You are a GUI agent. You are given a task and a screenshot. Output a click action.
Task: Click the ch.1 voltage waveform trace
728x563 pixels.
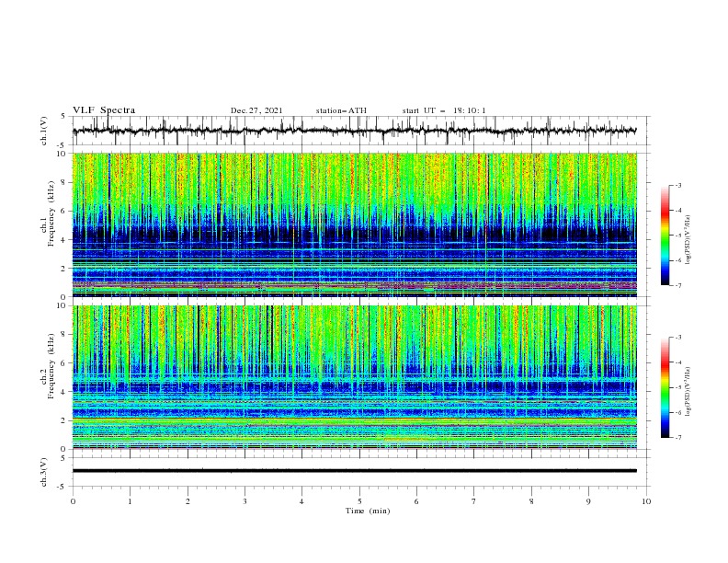click(x=354, y=131)
